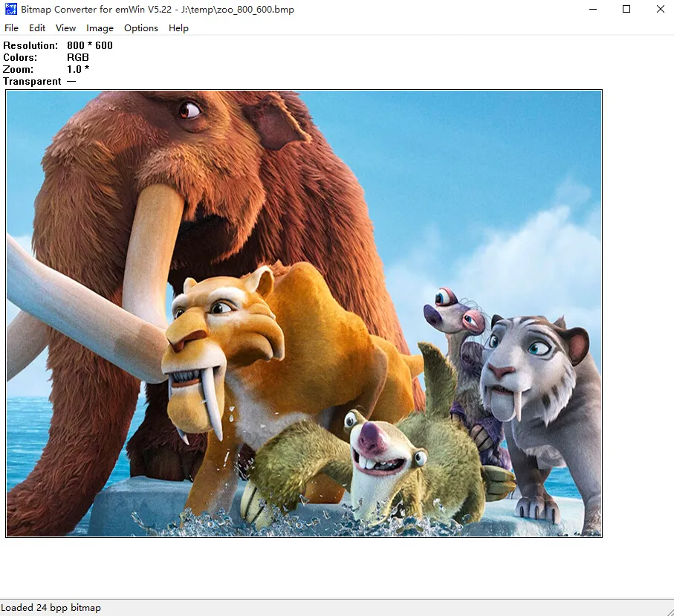
Task: Open the Image menu
Action: coord(100,28)
